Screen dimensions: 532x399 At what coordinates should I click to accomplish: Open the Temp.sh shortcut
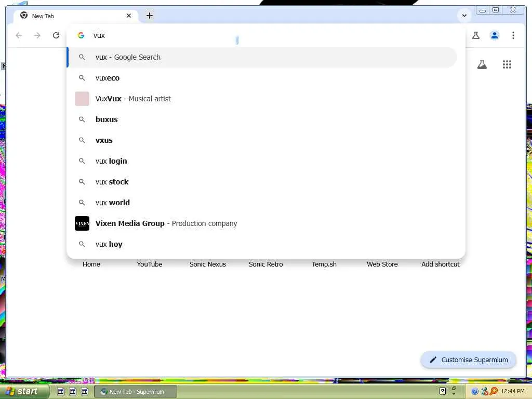pos(324,264)
